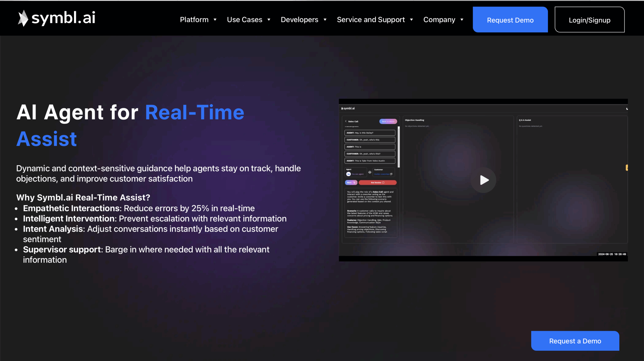Viewport: 644px width, 361px height.
Task: Open the Service and Support menu
Action: point(371,20)
